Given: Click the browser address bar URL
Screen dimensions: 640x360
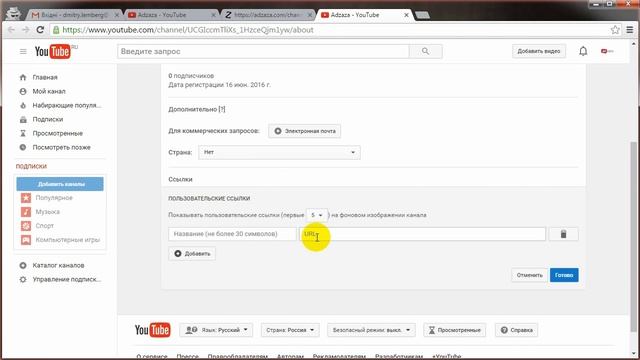Looking at the screenshot, I should pos(188,30).
